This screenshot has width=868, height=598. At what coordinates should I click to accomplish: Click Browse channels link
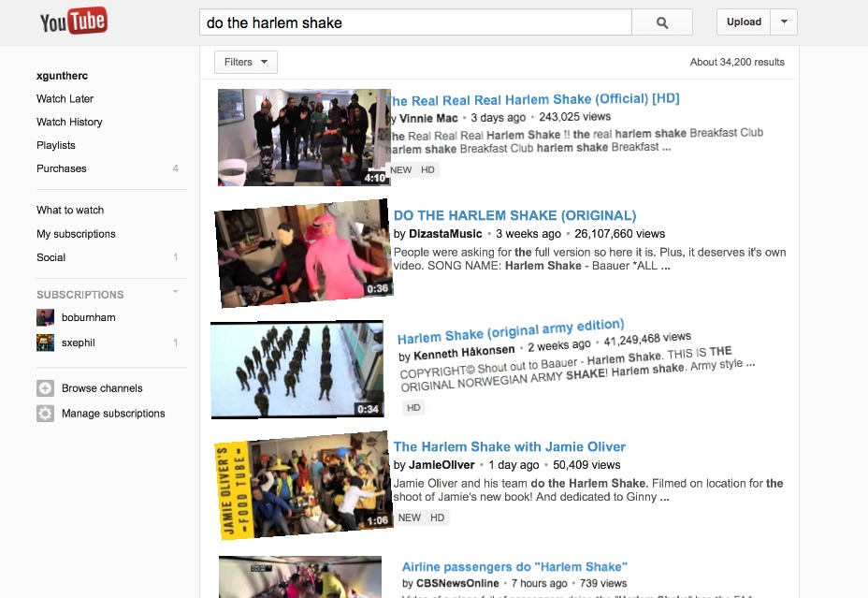pyautogui.click(x=102, y=388)
